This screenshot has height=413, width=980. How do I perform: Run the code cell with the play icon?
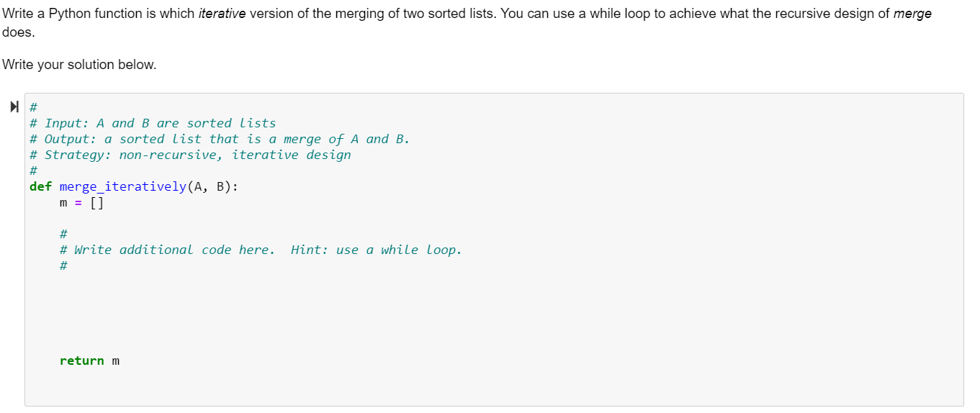pos(14,108)
